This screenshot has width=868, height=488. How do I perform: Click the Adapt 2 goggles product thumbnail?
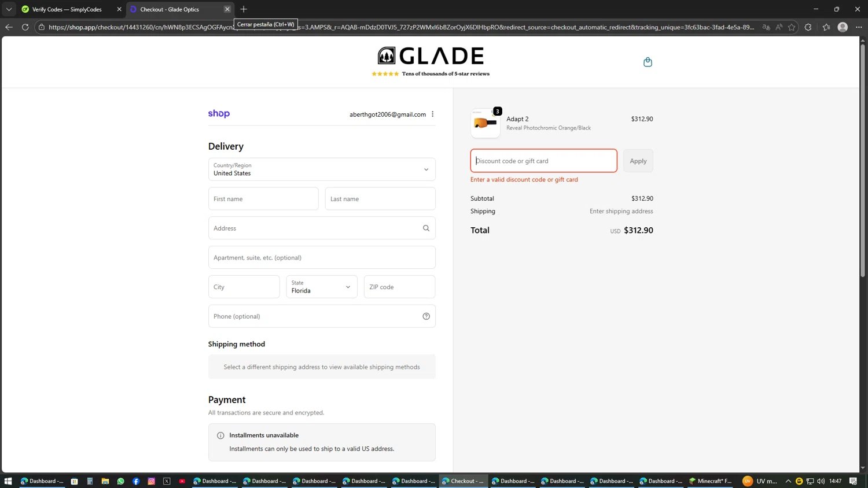tap(486, 123)
